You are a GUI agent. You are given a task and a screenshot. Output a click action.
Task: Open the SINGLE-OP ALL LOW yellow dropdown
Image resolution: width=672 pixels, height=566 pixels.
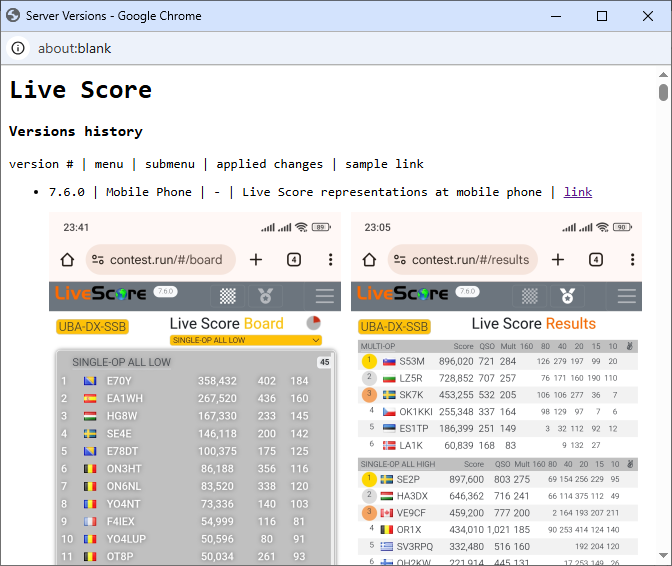pos(246,340)
